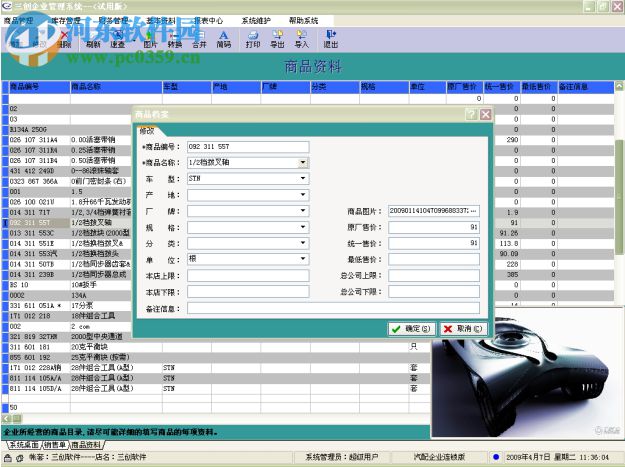This screenshot has width=625, height=467.
Task: Open the 产地 dropdown
Action: point(303,195)
